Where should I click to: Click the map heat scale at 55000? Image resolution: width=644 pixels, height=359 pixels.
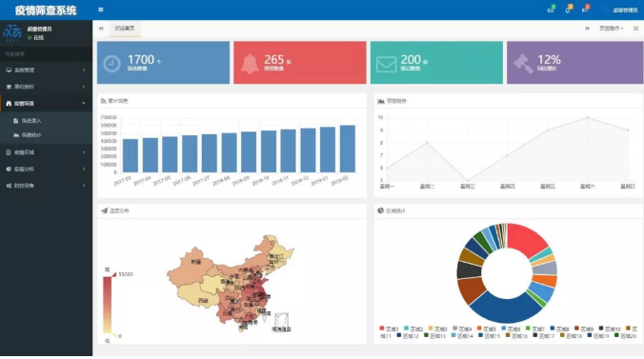pyautogui.click(x=126, y=274)
